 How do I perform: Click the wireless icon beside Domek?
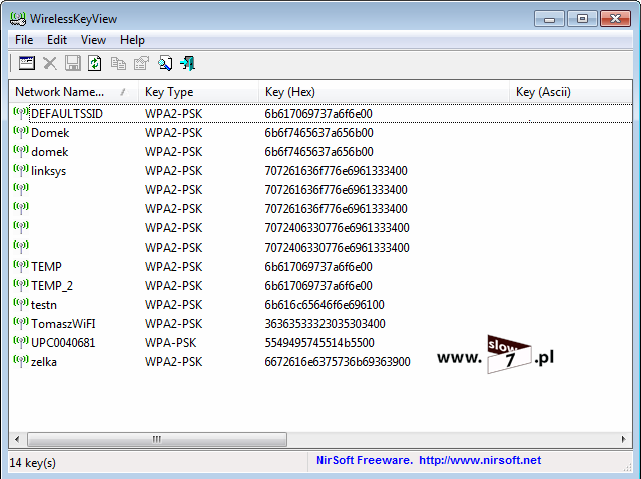(21, 132)
